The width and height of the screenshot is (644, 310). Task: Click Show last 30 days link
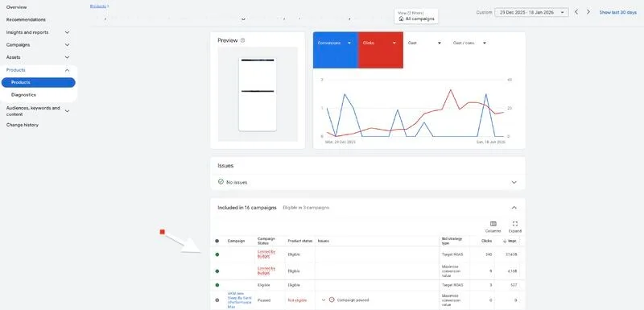click(x=617, y=12)
